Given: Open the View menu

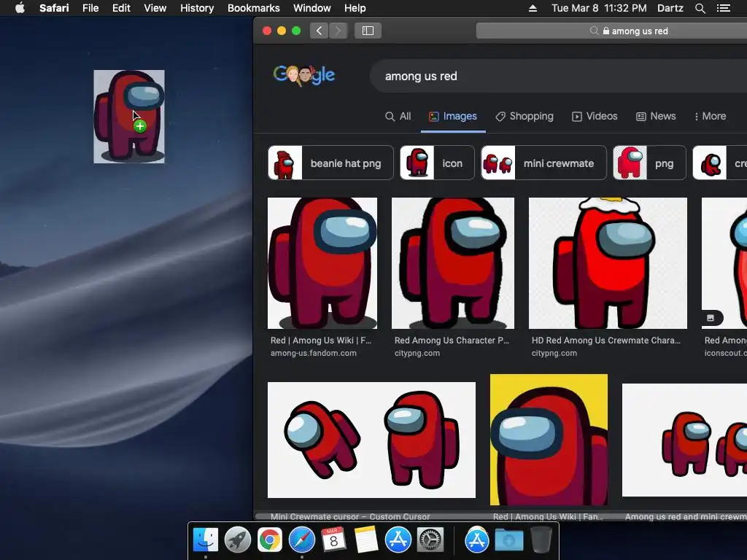Looking at the screenshot, I should point(155,8).
